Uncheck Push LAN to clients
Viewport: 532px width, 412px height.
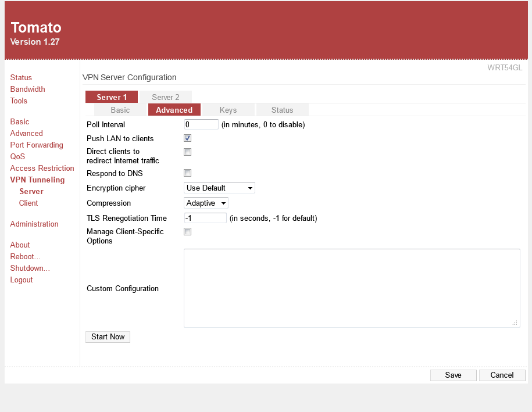(x=187, y=138)
